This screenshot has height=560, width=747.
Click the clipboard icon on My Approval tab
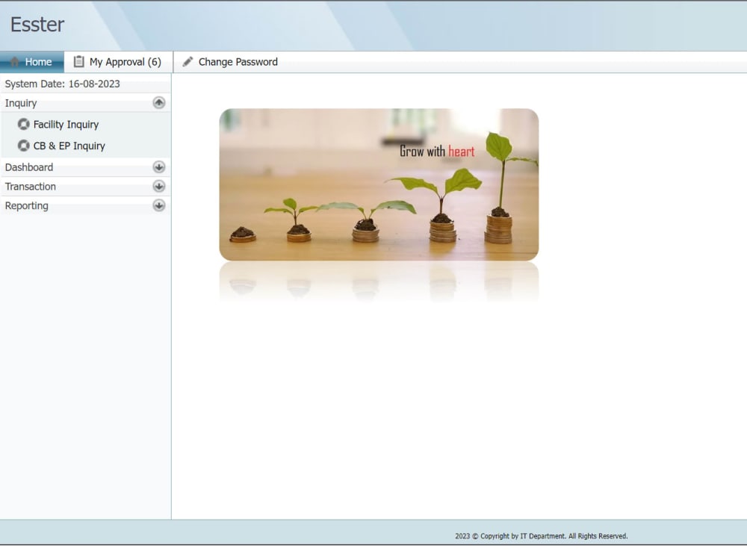tap(78, 61)
